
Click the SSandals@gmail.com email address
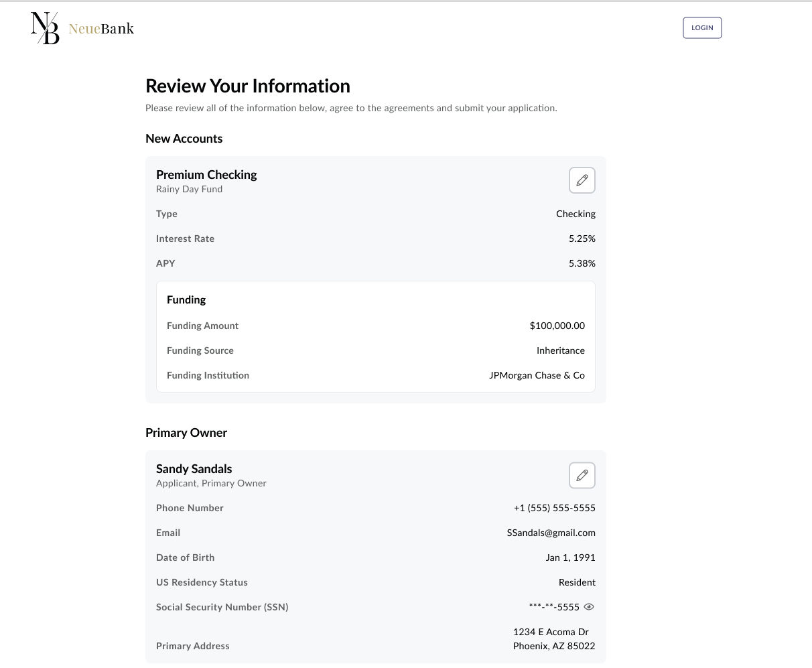coord(551,533)
